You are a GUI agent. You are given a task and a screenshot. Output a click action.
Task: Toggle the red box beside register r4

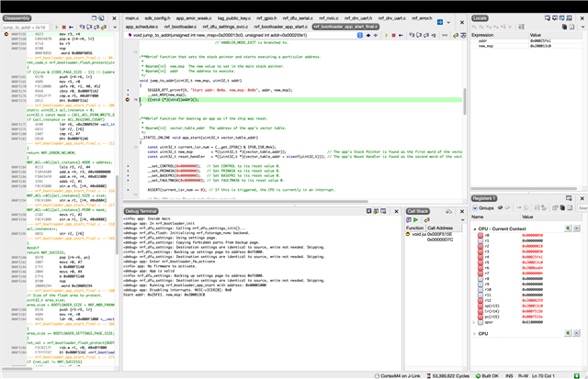tap(481, 257)
